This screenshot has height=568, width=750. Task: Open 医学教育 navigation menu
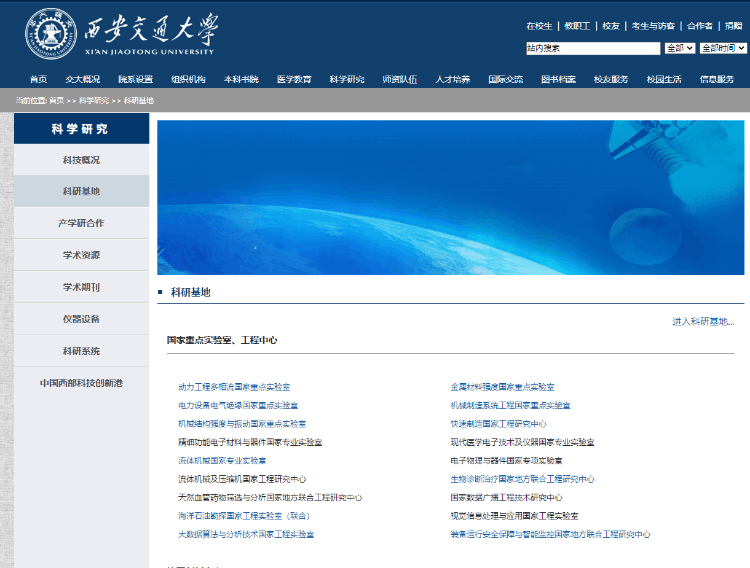pyautogui.click(x=294, y=79)
